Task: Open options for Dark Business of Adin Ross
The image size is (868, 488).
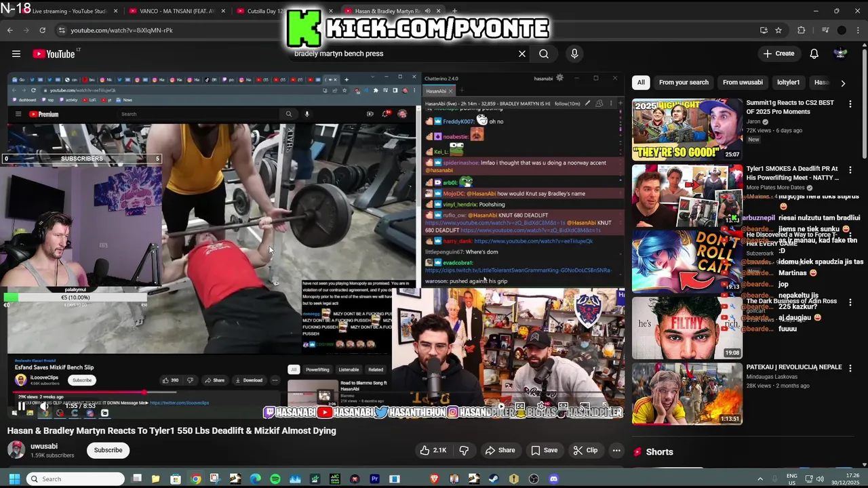Action: 850,302
